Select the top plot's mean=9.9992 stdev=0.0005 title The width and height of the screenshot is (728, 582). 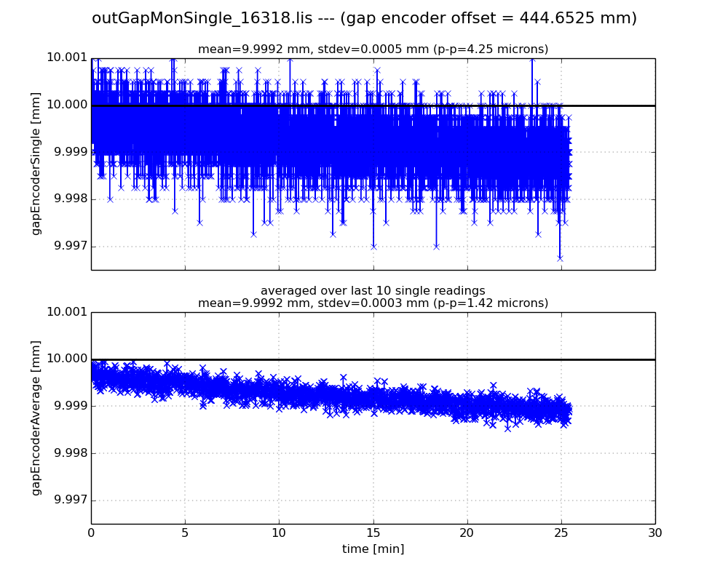[x=373, y=49]
